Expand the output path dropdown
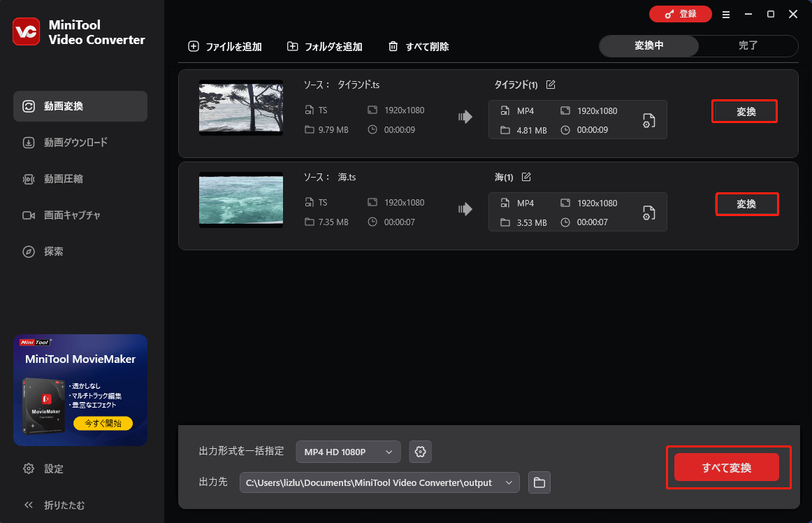The image size is (812, 523). [x=509, y=482]
